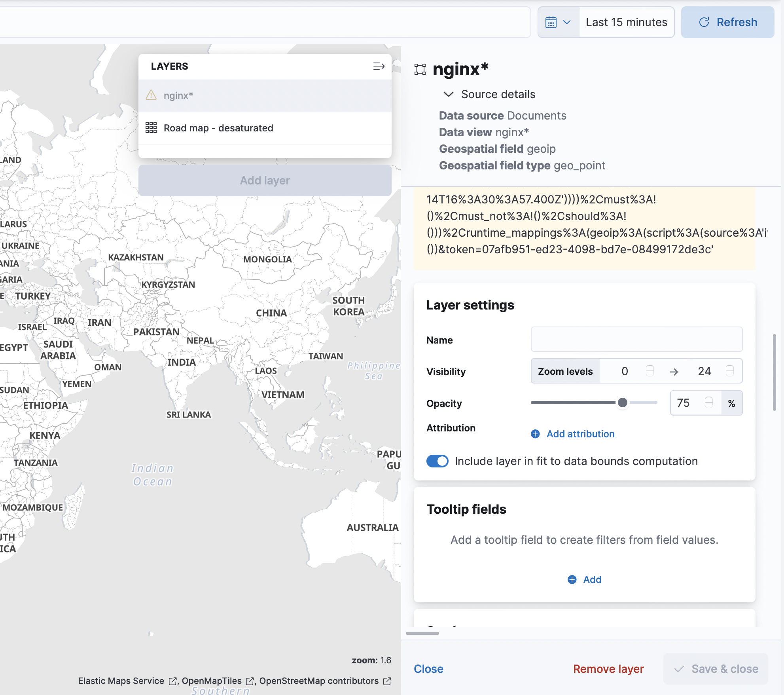This screenshot has height=695, width=784.
Task: Increment the maximum zoom level stepper
Action: click(730, 368)
